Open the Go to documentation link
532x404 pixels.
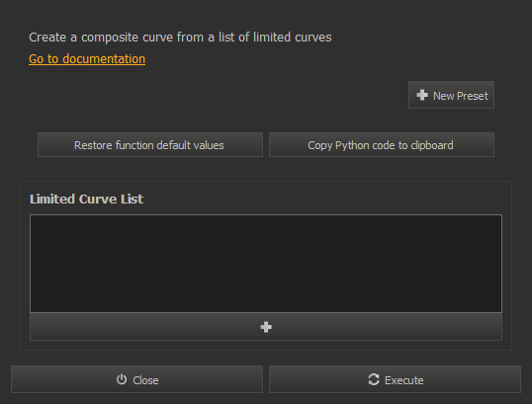[x=87, y=59]
